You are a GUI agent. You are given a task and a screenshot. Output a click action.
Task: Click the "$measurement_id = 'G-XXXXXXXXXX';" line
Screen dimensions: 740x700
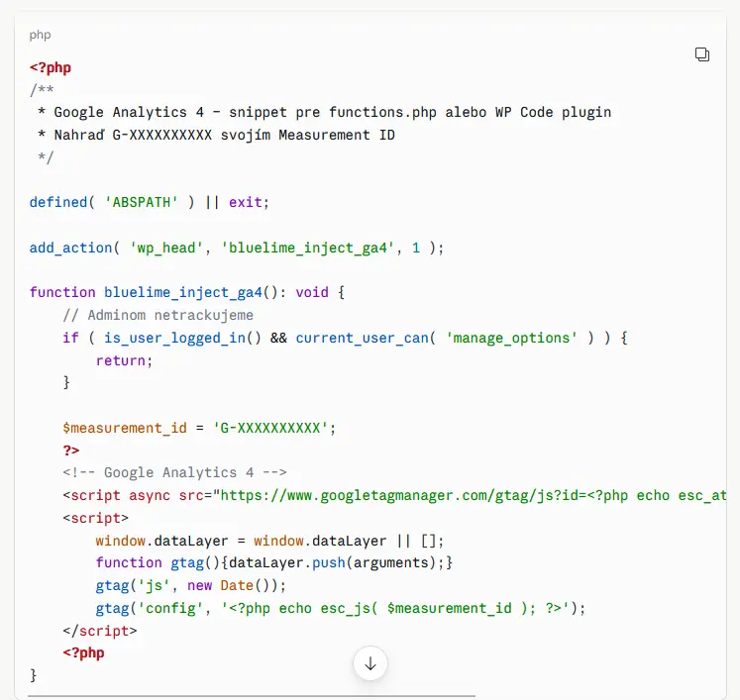[x=199, y=428]
